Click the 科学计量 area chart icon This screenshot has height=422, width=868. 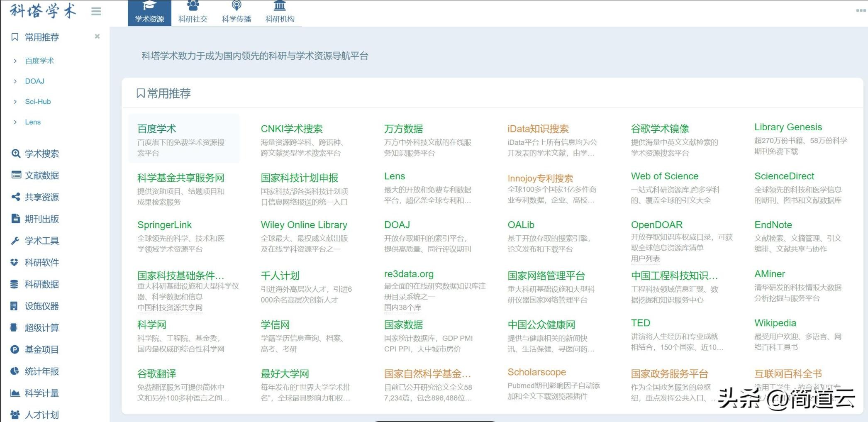point(15,393)
